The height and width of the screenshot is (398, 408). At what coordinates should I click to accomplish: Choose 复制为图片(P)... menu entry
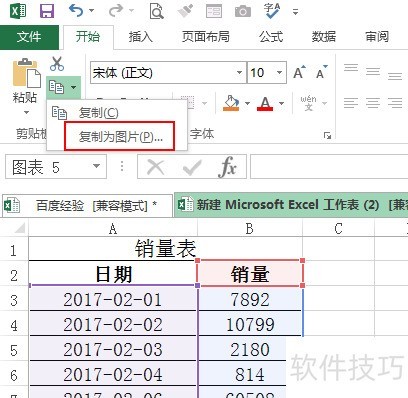(120, 136)
